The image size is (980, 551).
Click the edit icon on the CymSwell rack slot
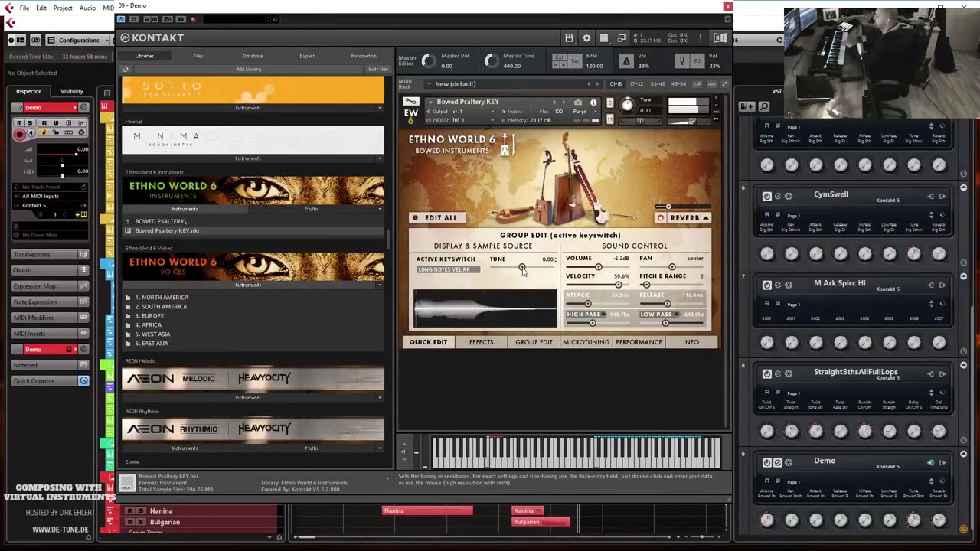[x=778, y=196]
